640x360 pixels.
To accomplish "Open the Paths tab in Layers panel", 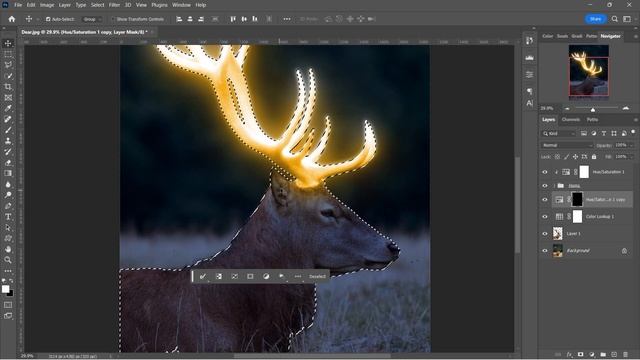I will point(592,120).
